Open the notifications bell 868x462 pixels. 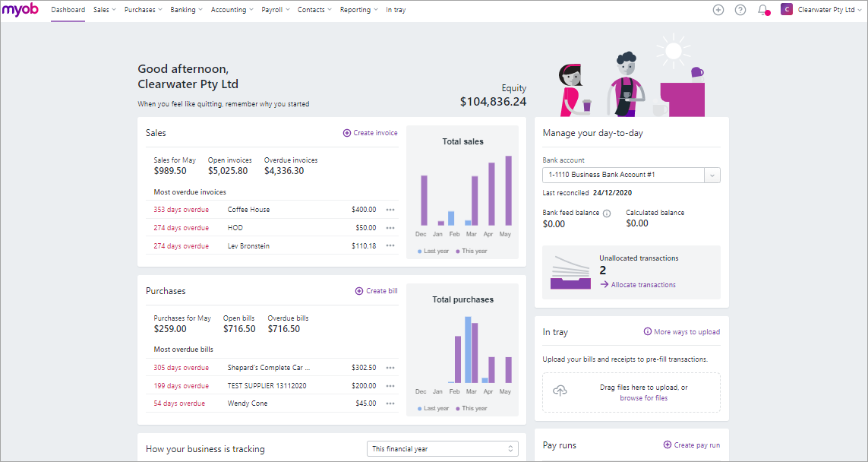coord(763,10)
